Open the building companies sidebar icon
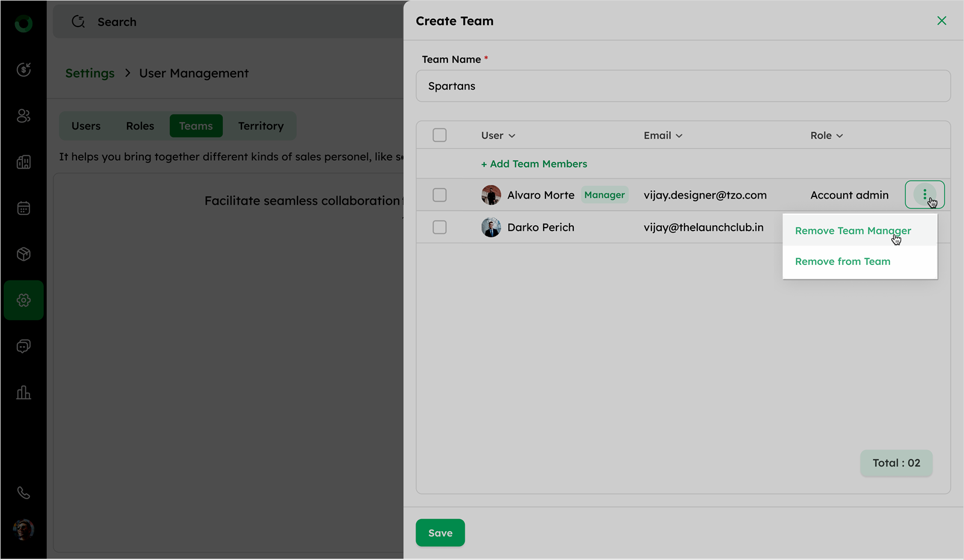 [x=23, y=162]
